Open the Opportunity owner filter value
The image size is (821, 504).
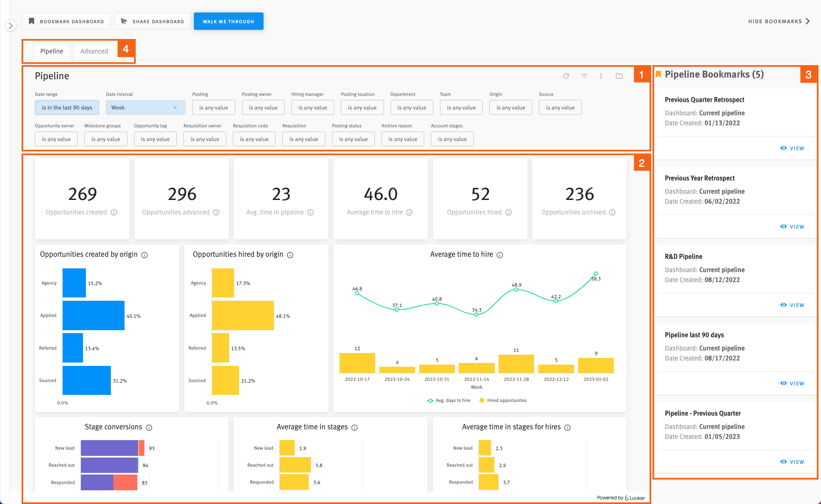pyautogui.click(x=56, y=139)
